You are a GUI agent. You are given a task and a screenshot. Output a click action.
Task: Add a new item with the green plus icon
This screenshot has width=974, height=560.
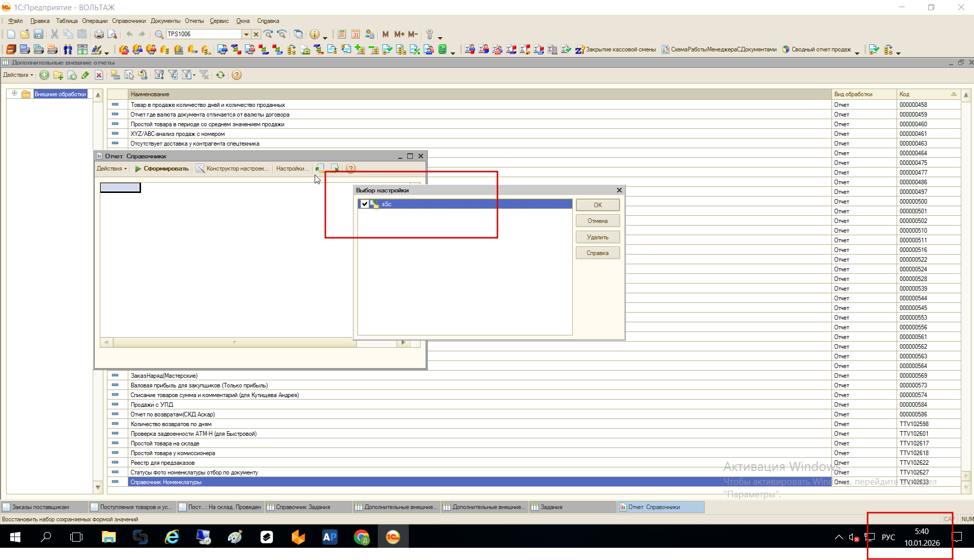(x=44, y=75)
